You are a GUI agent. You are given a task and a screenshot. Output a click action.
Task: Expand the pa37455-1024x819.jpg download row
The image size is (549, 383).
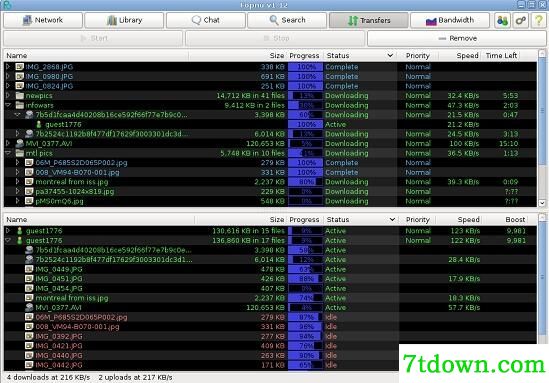click(x=18, y=191)
